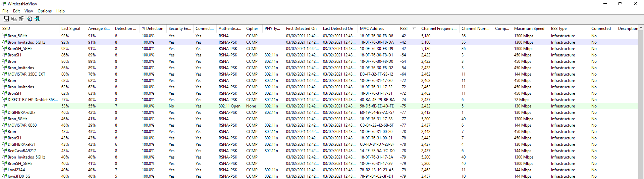Open the Properties toolbar icon
The image size is (644, 179).
21,19
